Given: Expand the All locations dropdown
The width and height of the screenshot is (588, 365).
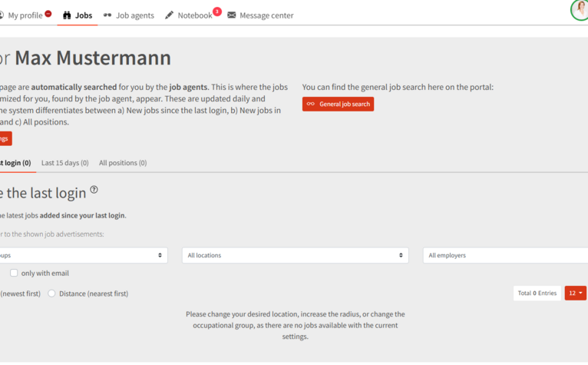Looking at the screenshot, I should click(x=295, y=255).
